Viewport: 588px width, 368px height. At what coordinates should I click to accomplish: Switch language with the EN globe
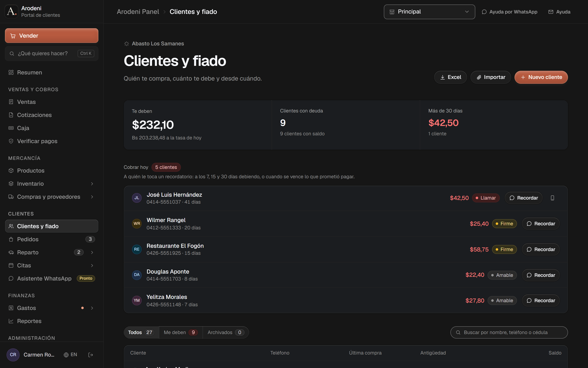coord(70,355)
